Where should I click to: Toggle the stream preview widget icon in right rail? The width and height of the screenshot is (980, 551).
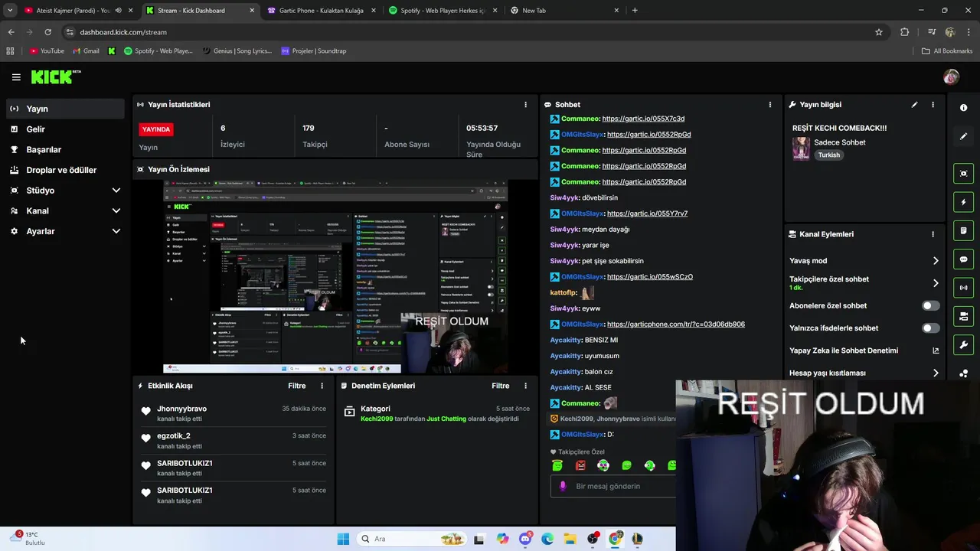click(x=963, y=174)
